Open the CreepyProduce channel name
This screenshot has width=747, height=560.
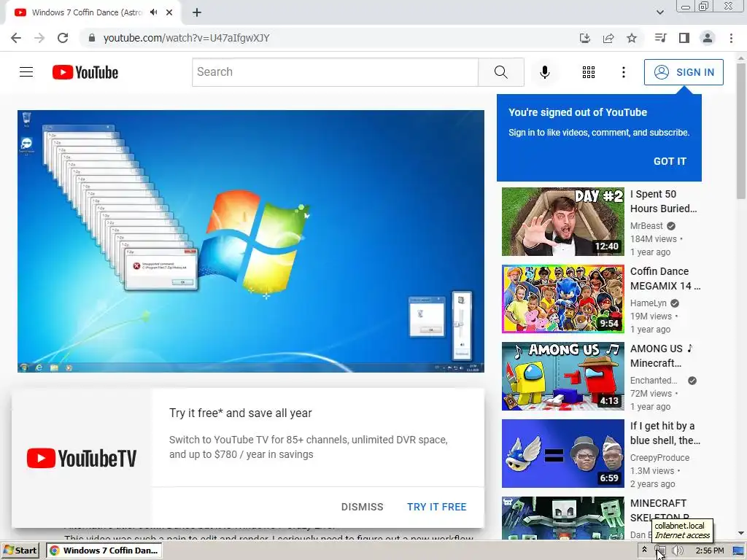659,458
